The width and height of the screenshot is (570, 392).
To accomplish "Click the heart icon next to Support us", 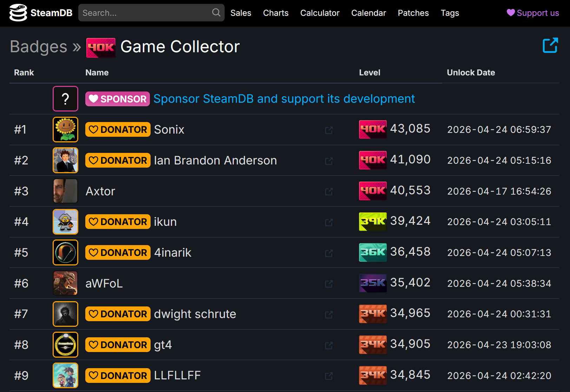I will click(510, 13).
